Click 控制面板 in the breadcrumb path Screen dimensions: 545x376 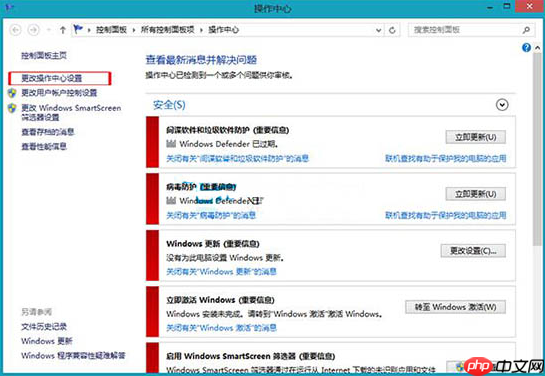pos(111,30)
